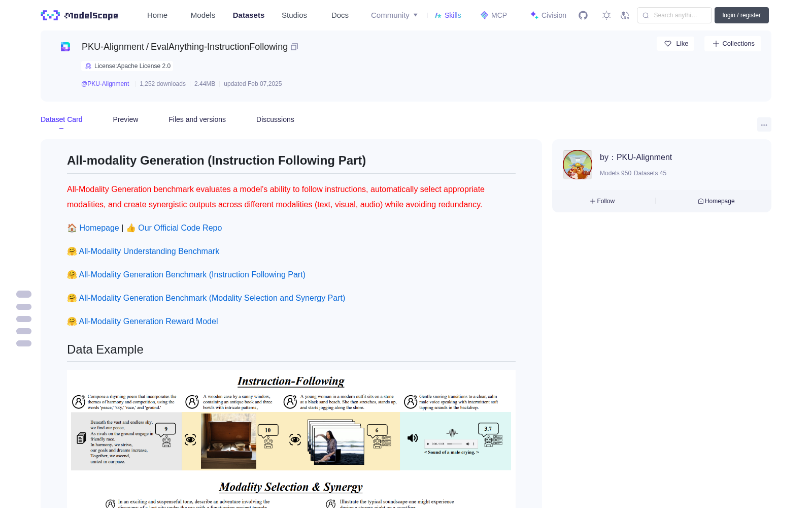
Task: Open the @PKU-Alignment owner link
Action: pos(105,84)
